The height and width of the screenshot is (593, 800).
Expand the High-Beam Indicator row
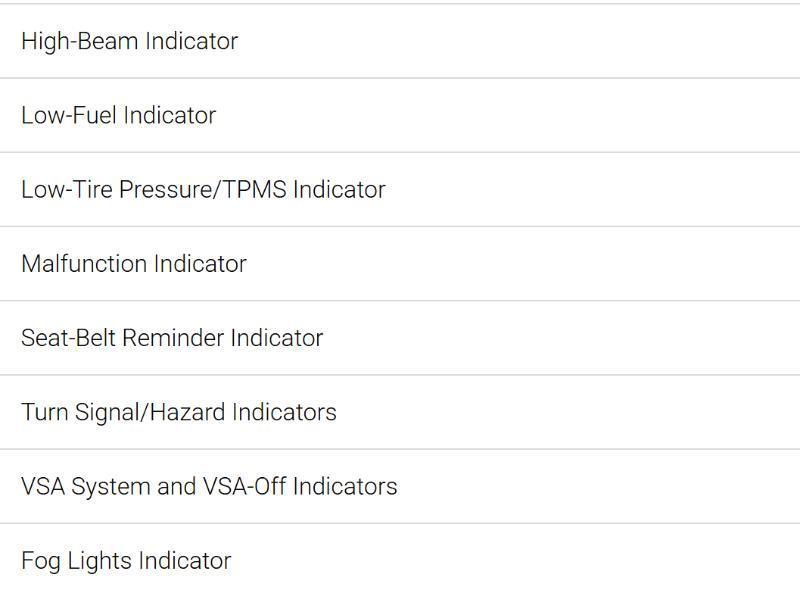[x=129, y=41]
